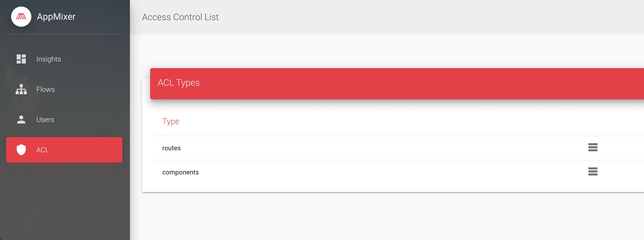Click the Users person silhouette icon
Image resolution: width=644 pixels, height=240 pixels.
(21, 119)
